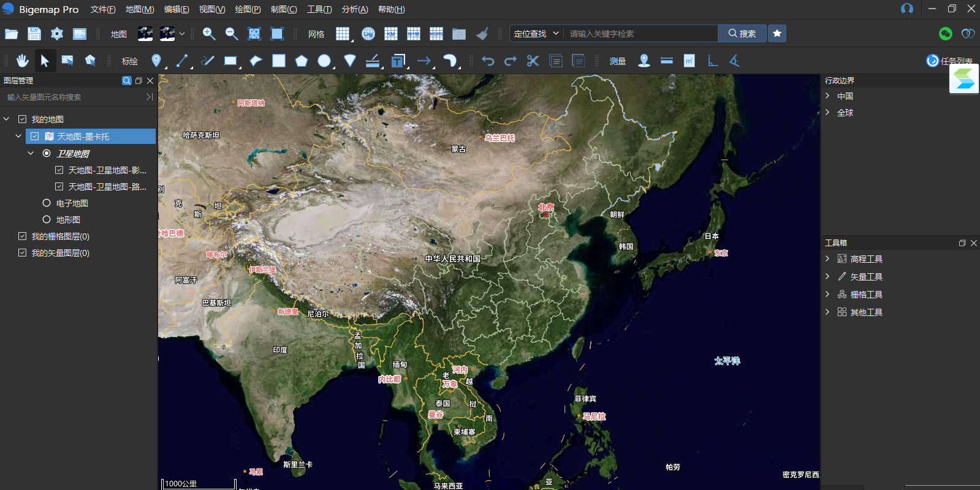Select the 地形图 radio button
Image resolution: width=980 pixels, height=490 pixels.
pyautogui.click(x=47, y=219)
